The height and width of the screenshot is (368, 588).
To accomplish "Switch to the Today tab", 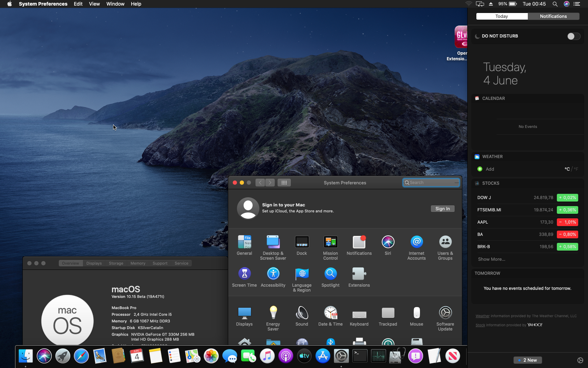I will point(502,16).
